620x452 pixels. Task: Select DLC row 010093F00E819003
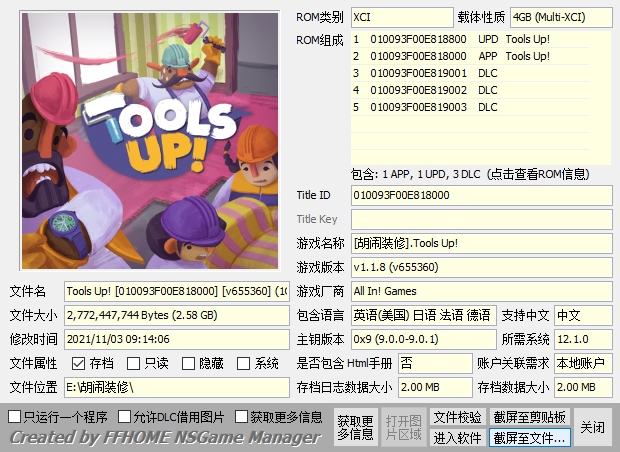click(470, 107)
